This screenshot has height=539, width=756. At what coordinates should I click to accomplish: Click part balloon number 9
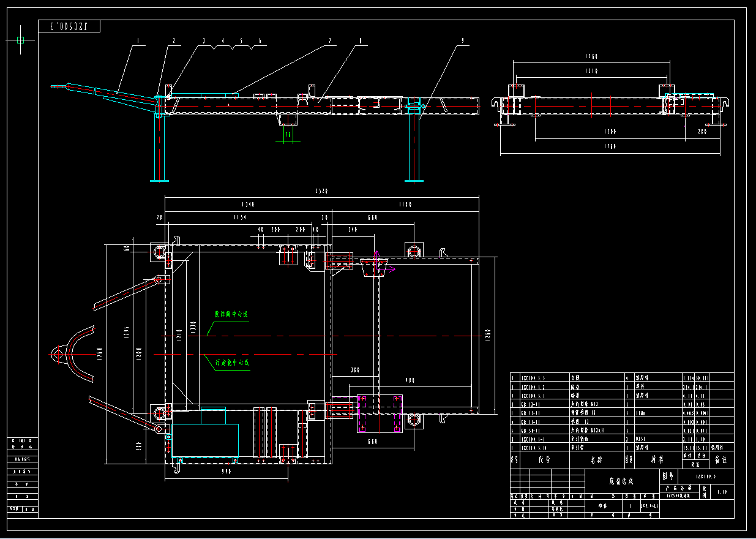[x=463, y=40]
